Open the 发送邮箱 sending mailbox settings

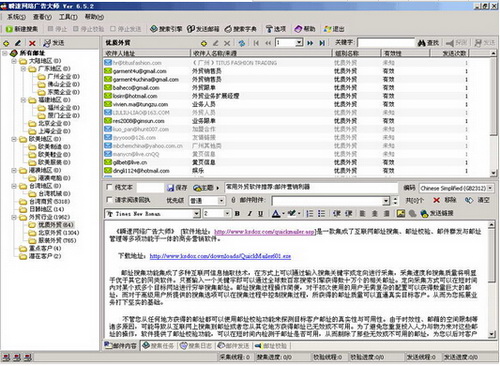[x=203, y=29]
